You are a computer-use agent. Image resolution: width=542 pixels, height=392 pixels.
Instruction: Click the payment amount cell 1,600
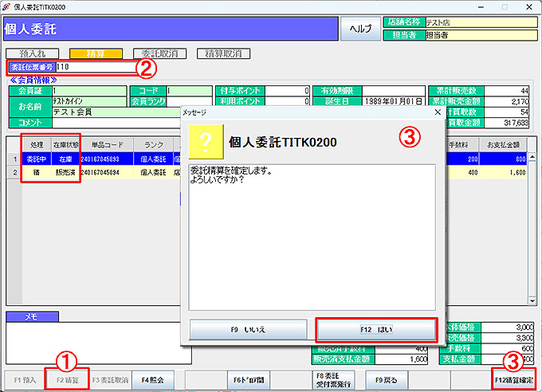[503, 172]
